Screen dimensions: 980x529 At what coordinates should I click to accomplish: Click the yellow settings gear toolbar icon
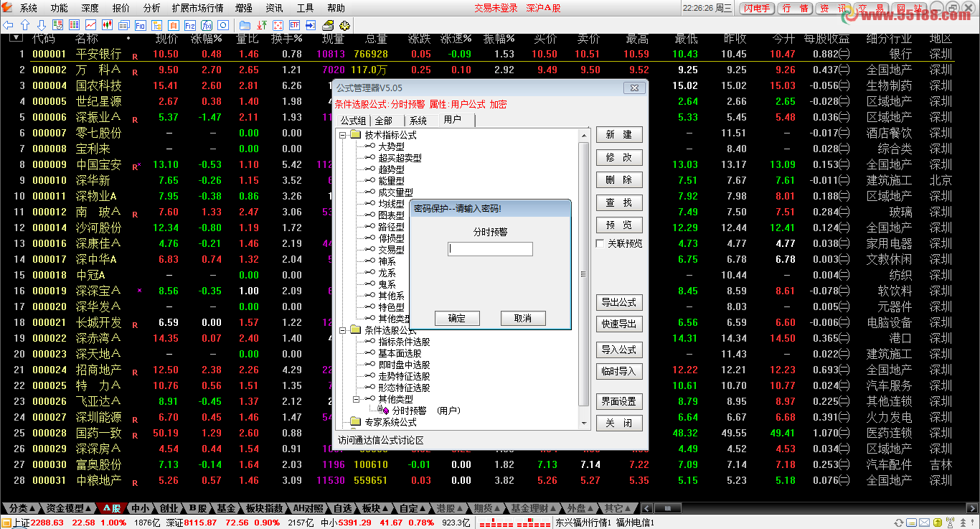pyautogui.click(x=344, y=25)
